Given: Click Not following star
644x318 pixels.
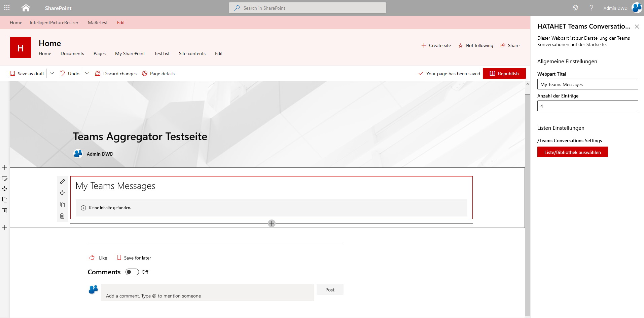Looking at the screenshot, I should [475, 45].
